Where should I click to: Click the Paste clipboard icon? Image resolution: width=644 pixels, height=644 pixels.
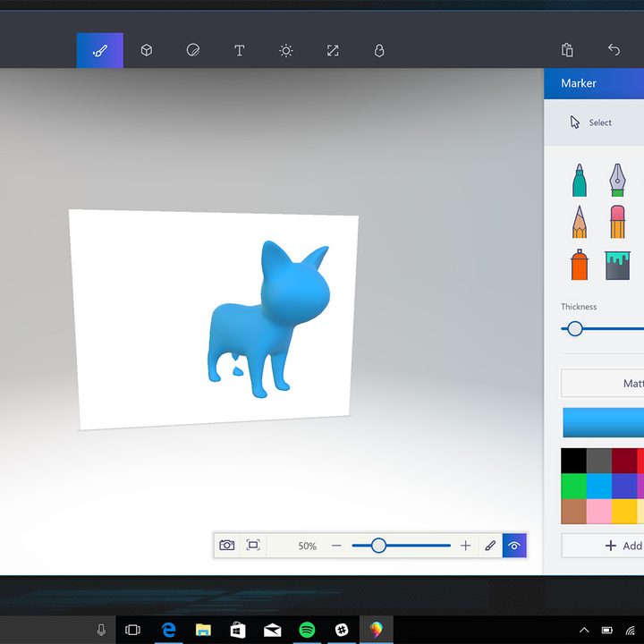tap(567, 50)
